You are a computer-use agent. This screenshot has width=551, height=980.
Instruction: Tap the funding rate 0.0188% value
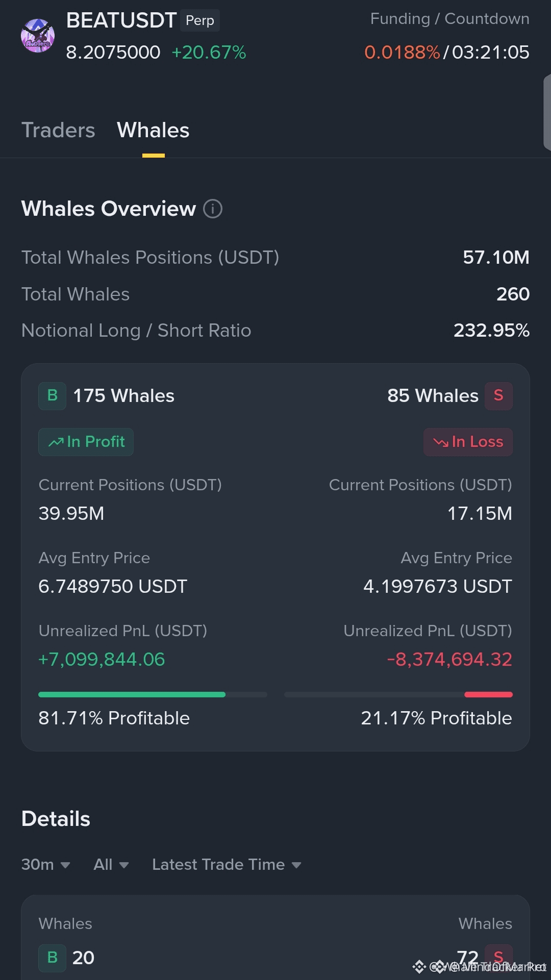pyautogui.click(x=402, y=53)
